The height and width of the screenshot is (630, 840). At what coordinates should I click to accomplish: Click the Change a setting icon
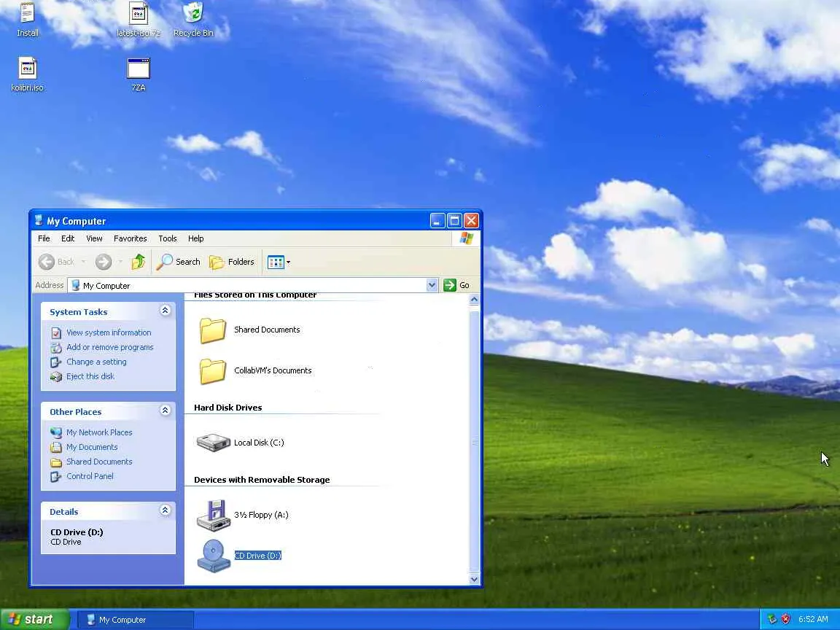coord(56,362)
